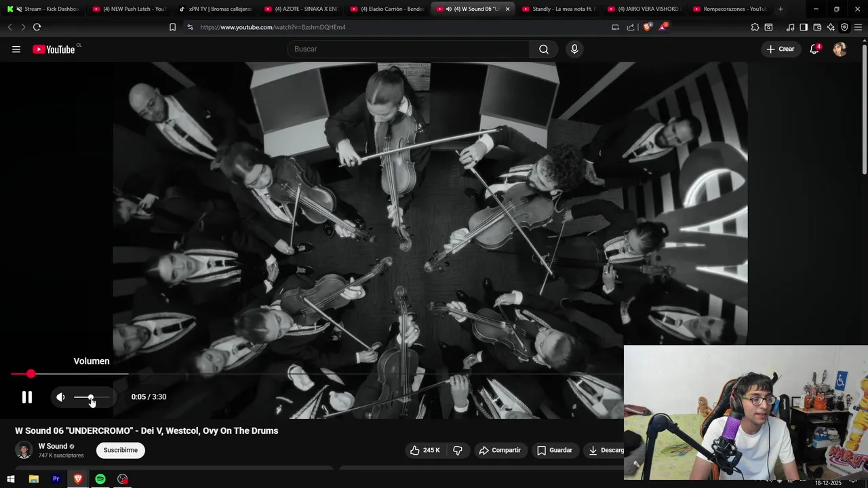Share this page via address bar icon

[x=631, y=27]
